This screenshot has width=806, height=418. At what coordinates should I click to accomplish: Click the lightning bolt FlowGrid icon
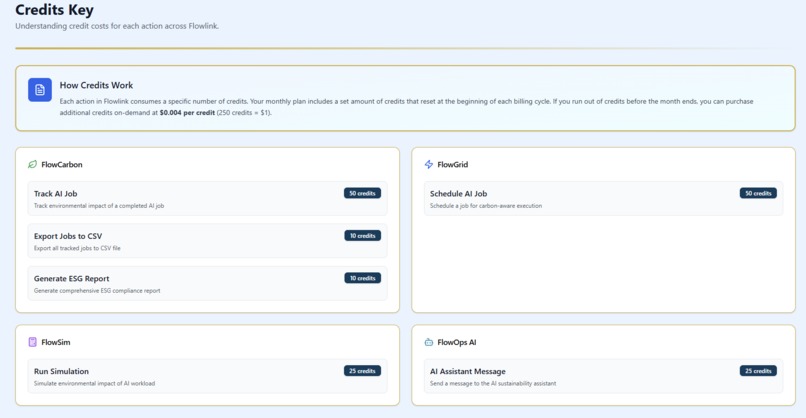pos(429,165)
